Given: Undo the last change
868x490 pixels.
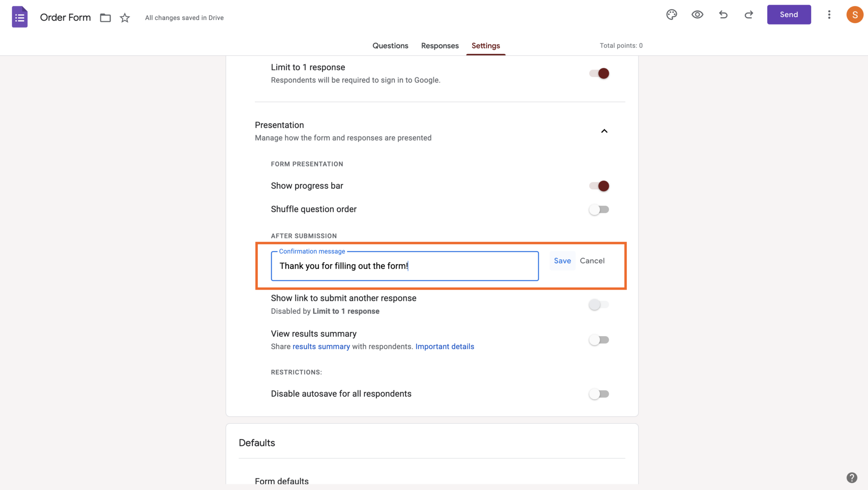Looking at the screenshot, I should [723, 14].
